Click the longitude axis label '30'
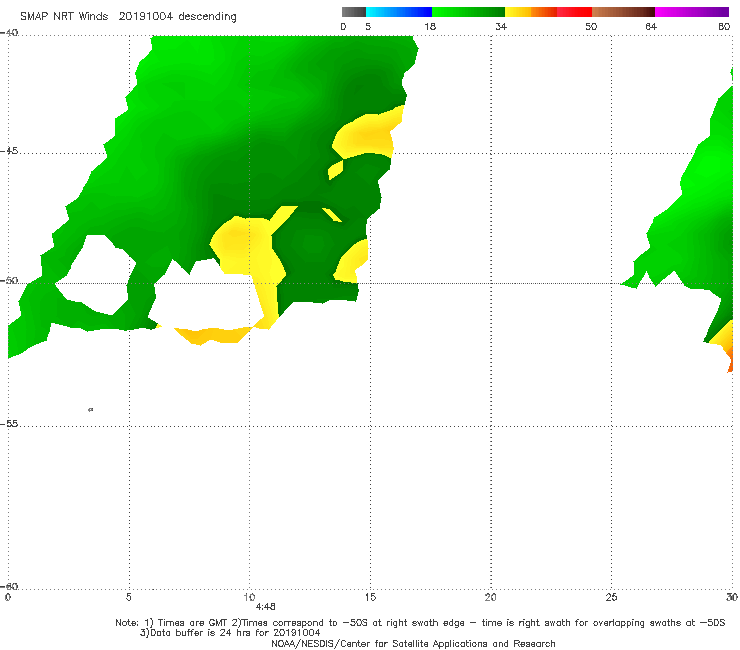Viewport: 740px width, 650px height. pyautogui.click(x=732, y=597)
